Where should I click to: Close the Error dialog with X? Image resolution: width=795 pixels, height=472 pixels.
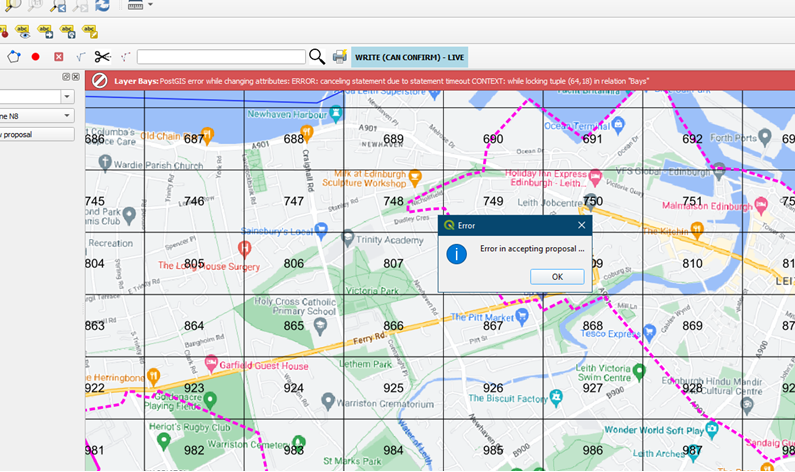click(582, 225)
